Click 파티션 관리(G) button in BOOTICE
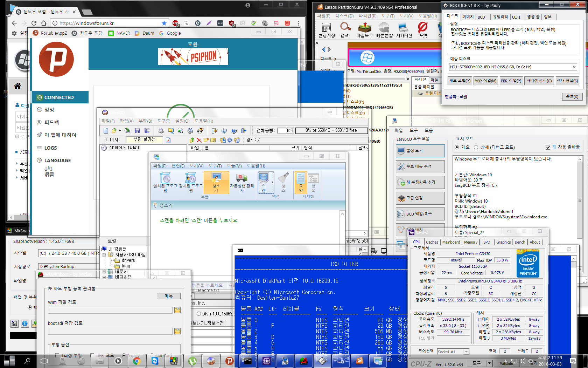The image size is (588, 368). [x=539, y=81]
